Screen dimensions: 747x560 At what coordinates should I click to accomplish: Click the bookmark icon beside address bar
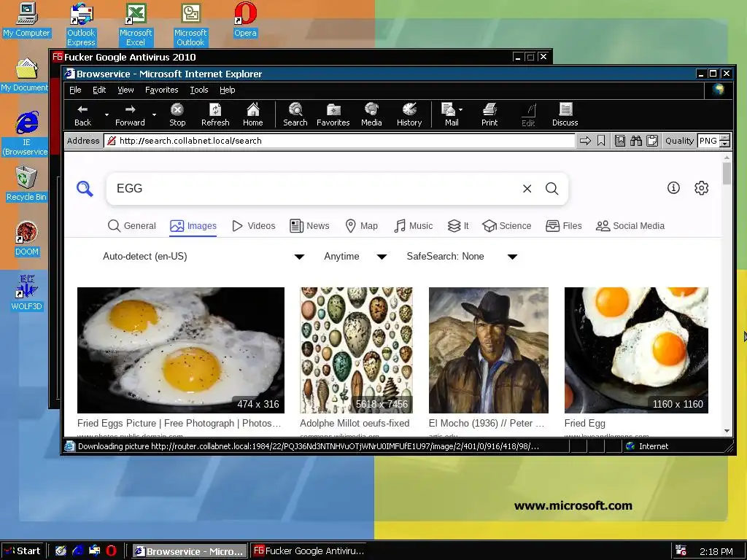601,141
